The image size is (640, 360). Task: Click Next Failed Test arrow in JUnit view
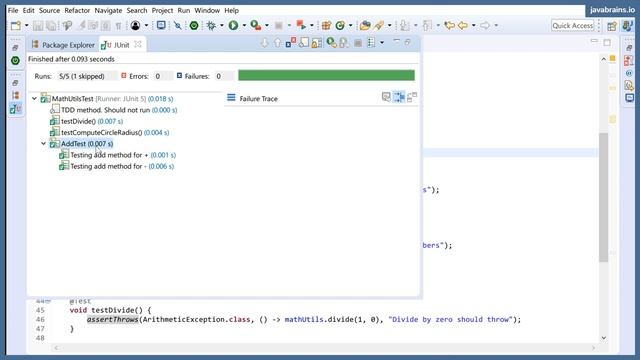pyautogui.click(x=264, y=43)
